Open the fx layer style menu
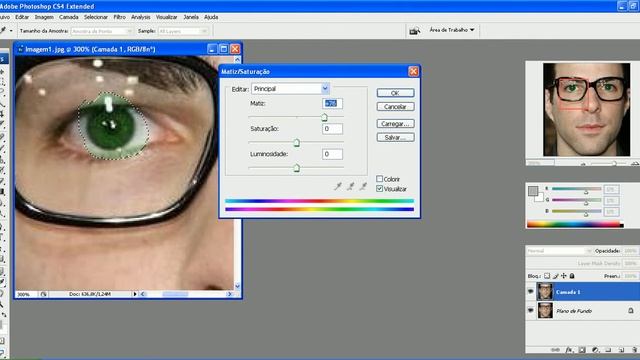Screen dimensions: 640x360 click(569, 350)
